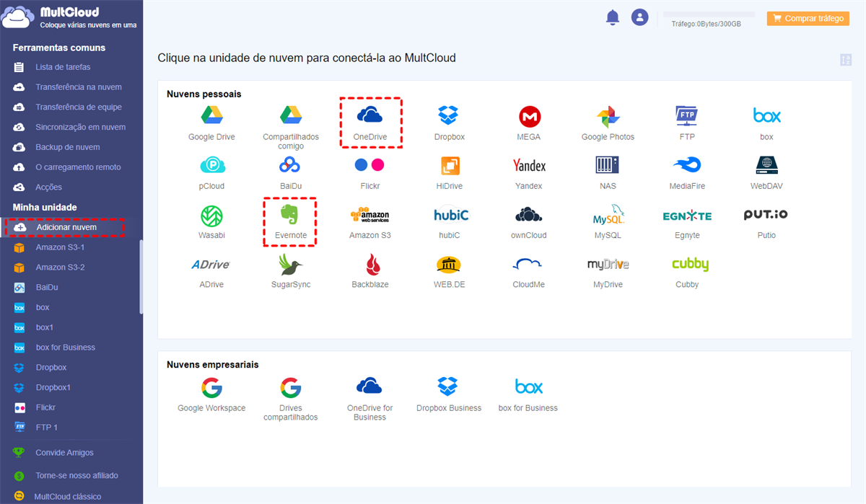The width and height of the screenshot is (866, 504).
Task: Add an FTP connection
Action: click(x=687, y=123)
